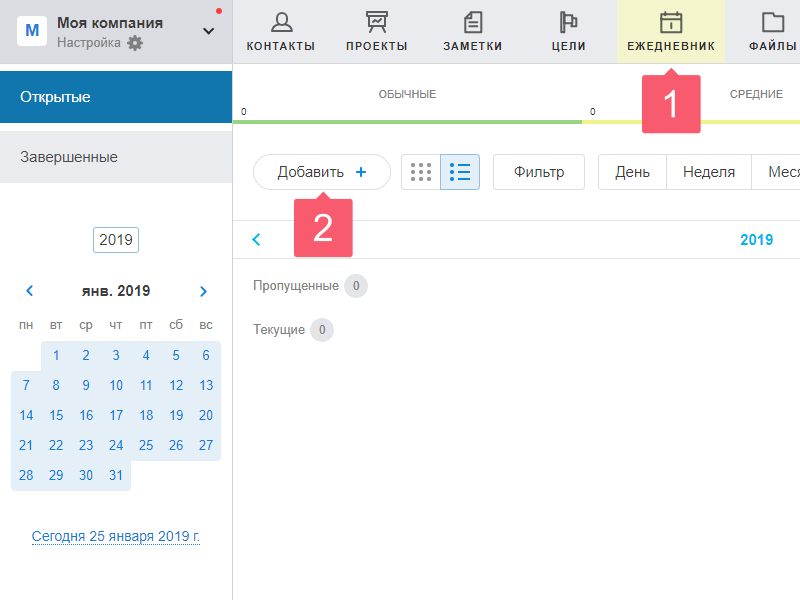Click the Текущие group label
Screen dimensions: 800x600
pyautogui.click(x=279, y=330)
